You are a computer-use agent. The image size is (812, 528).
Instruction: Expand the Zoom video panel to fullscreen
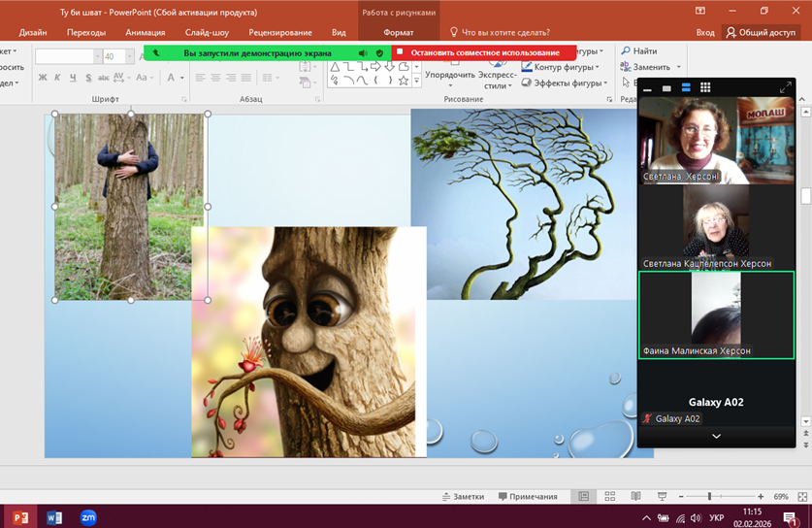pyautogui.click(x=785, y=87)
